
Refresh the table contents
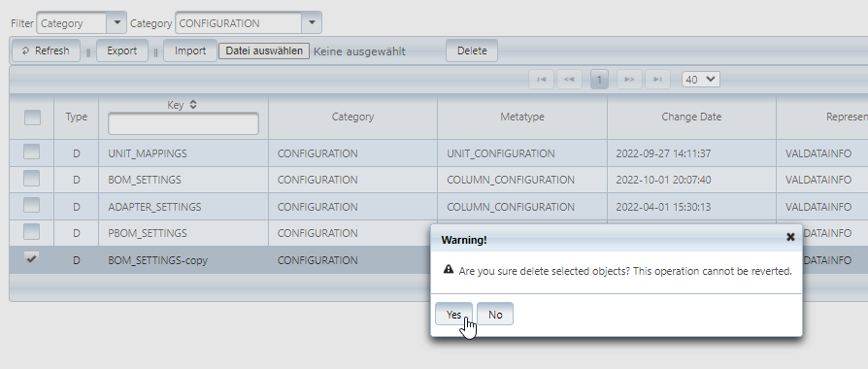pyautogui.click(x=46, y=50)
